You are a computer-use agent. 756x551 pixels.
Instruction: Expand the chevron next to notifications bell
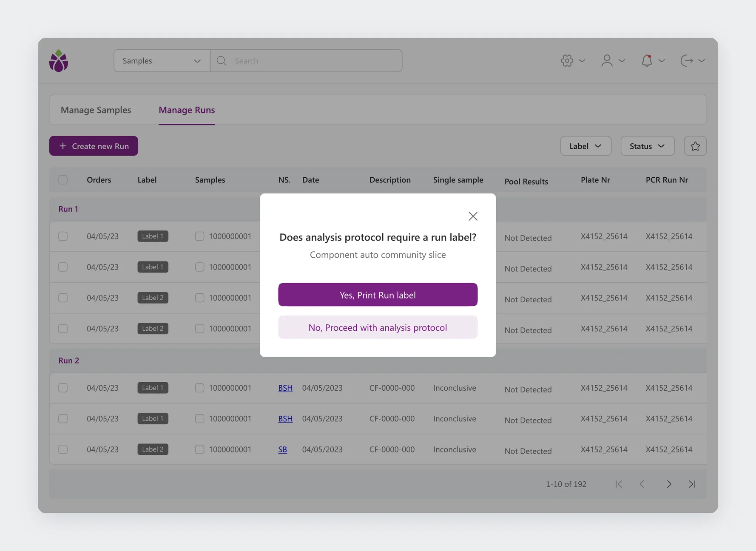tap(662, 60)
